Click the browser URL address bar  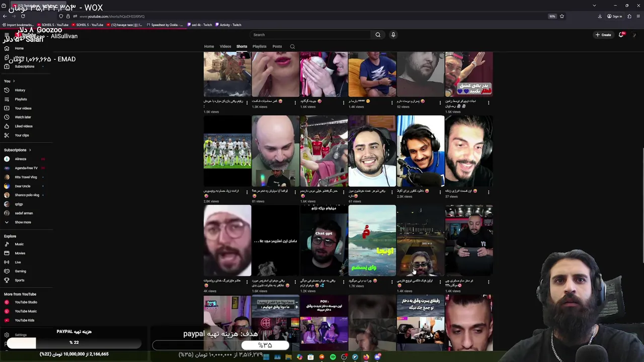[x=312, y=16]
